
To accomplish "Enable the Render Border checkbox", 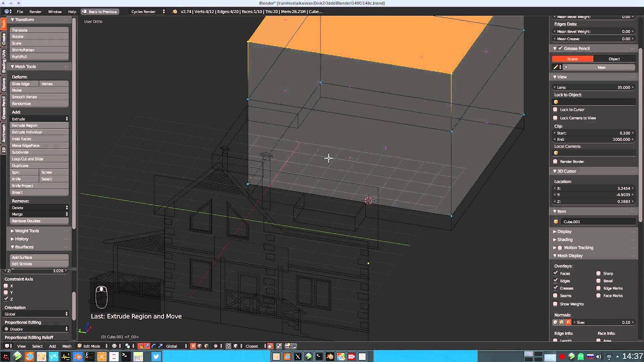I will [x=555, y=161].
